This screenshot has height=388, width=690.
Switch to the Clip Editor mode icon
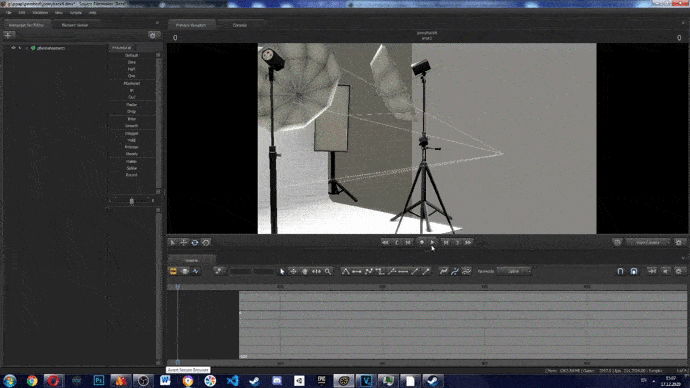[173, 271]
